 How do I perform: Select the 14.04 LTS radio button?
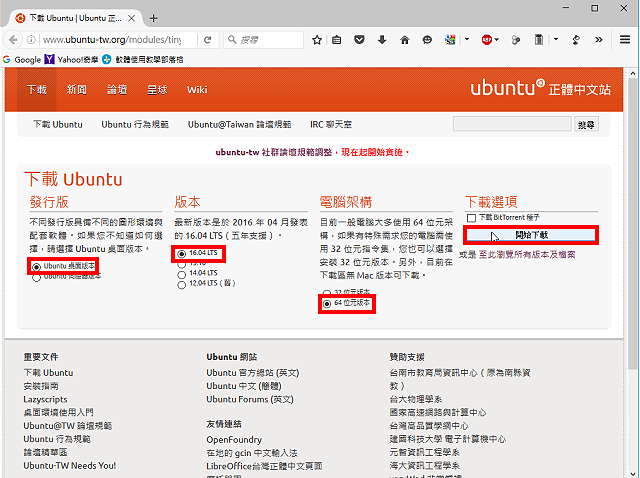coord(182,274)
